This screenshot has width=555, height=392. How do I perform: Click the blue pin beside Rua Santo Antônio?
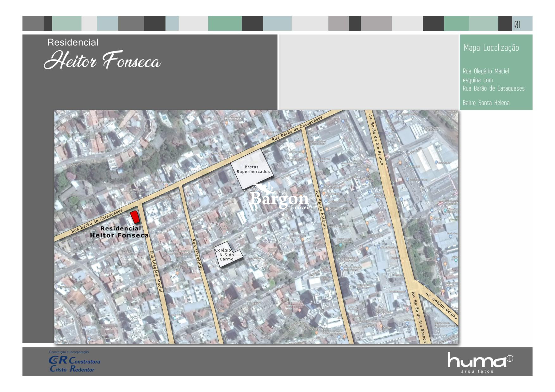point(325,202)
